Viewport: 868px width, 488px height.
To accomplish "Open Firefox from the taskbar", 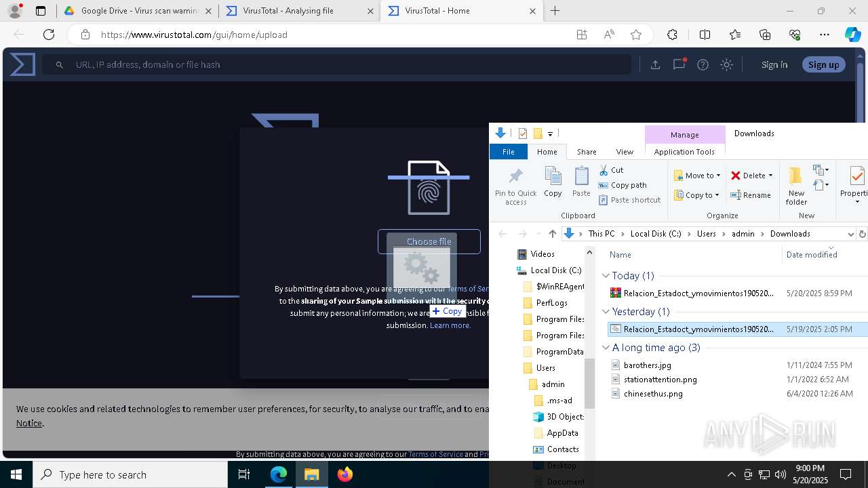I will pyautogui.click(x=345, y=474).
